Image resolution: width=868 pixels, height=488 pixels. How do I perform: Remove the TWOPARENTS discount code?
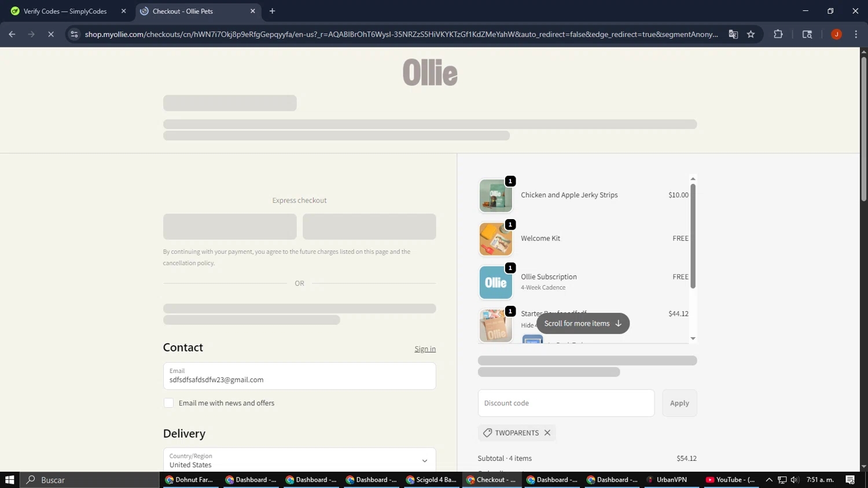[x=547, y=432]
